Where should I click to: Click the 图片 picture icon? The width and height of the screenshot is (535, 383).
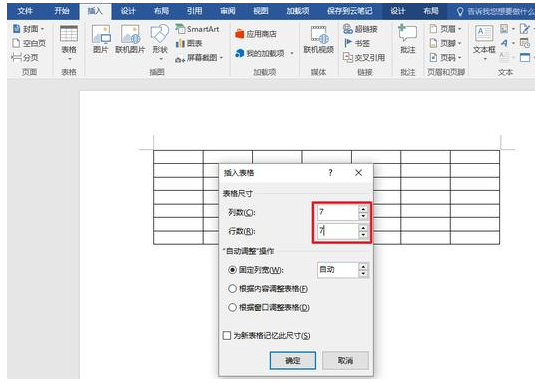(101, 34)
